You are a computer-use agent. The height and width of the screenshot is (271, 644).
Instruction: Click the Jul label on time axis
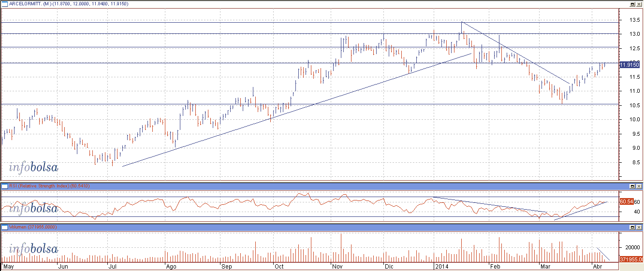point(113,266)
